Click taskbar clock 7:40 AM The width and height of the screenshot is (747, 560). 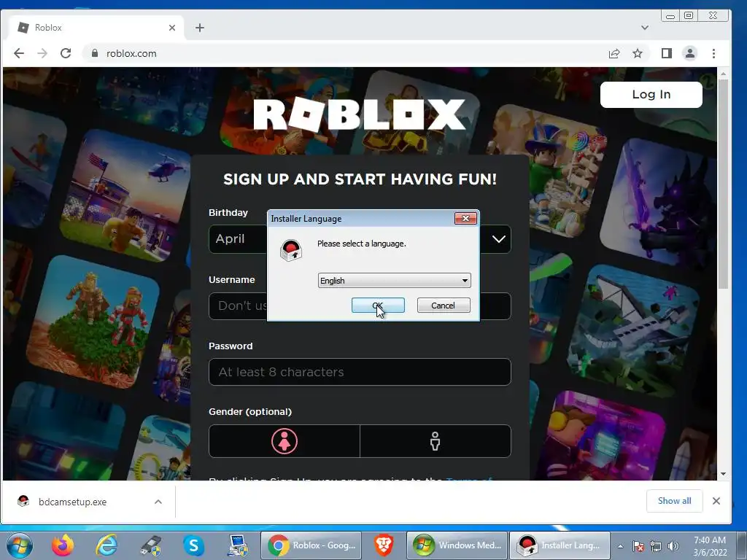pos(709,546)
